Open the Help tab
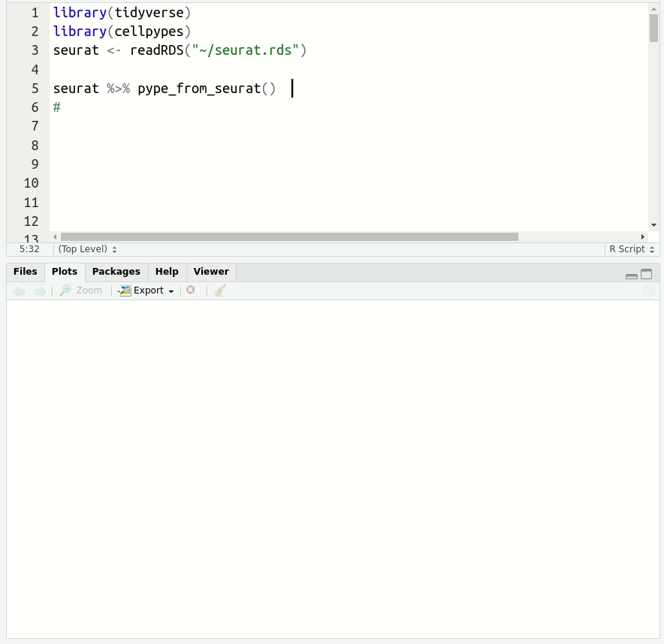Viewport: 664px width, 644px height. [x=167, y=272]
